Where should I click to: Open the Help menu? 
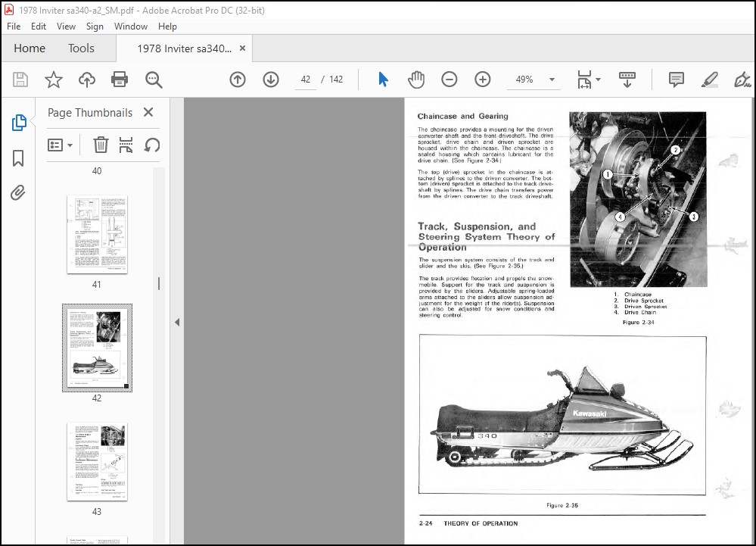[x=167, y=27]
